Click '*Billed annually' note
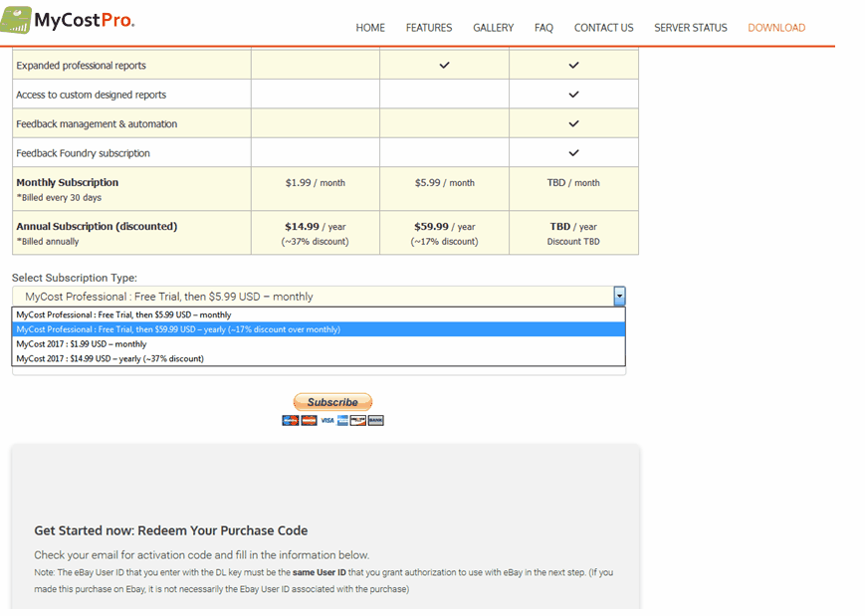 48,242
